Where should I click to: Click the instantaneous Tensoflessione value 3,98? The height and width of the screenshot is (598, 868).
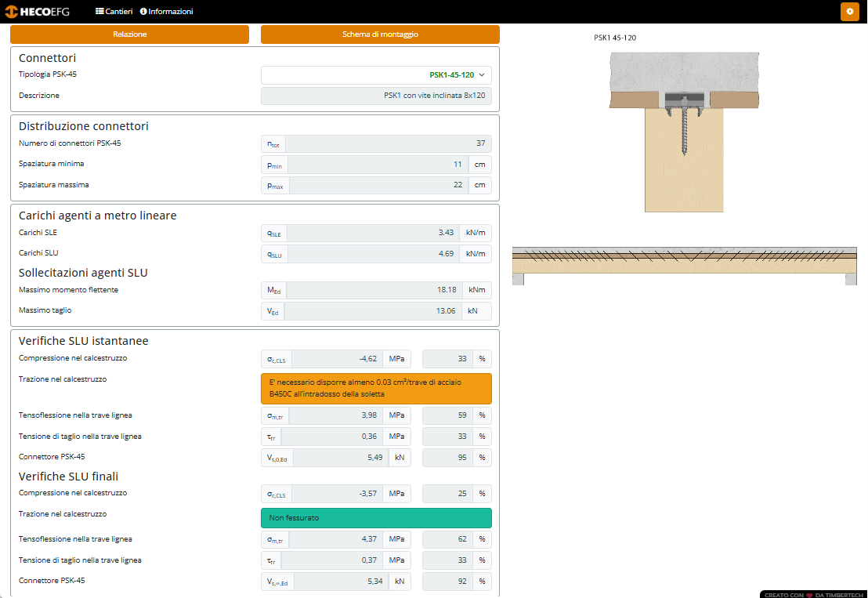[335, 415]
